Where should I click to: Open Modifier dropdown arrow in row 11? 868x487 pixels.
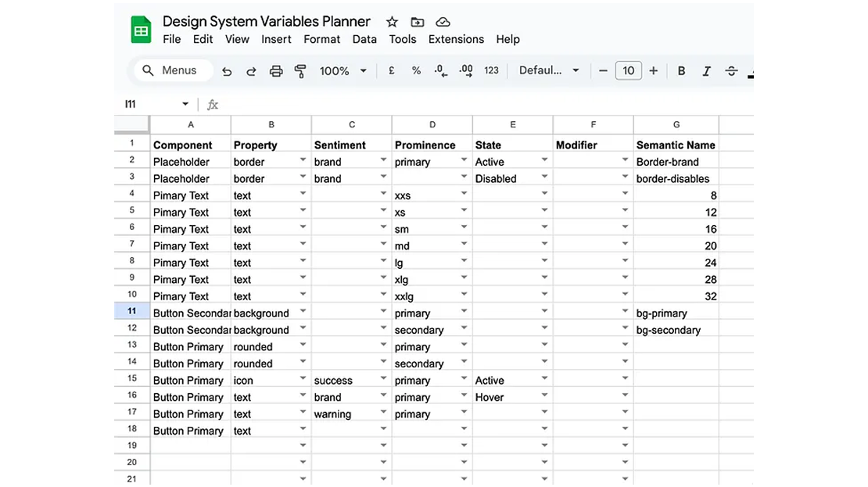(625, 311)
